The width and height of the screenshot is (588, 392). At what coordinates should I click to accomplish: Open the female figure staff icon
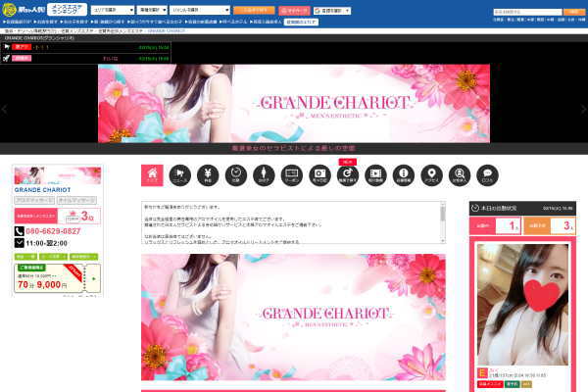point(264,175)
